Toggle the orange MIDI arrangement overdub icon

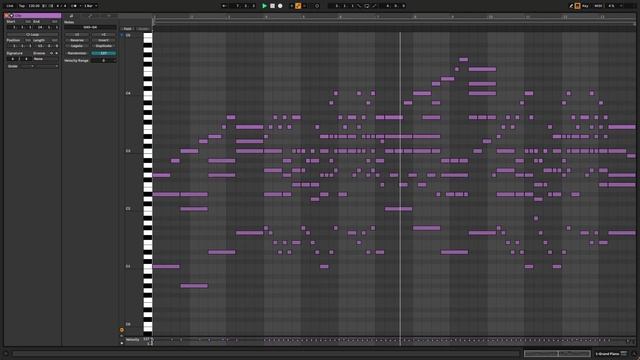(x=298, y=6)
